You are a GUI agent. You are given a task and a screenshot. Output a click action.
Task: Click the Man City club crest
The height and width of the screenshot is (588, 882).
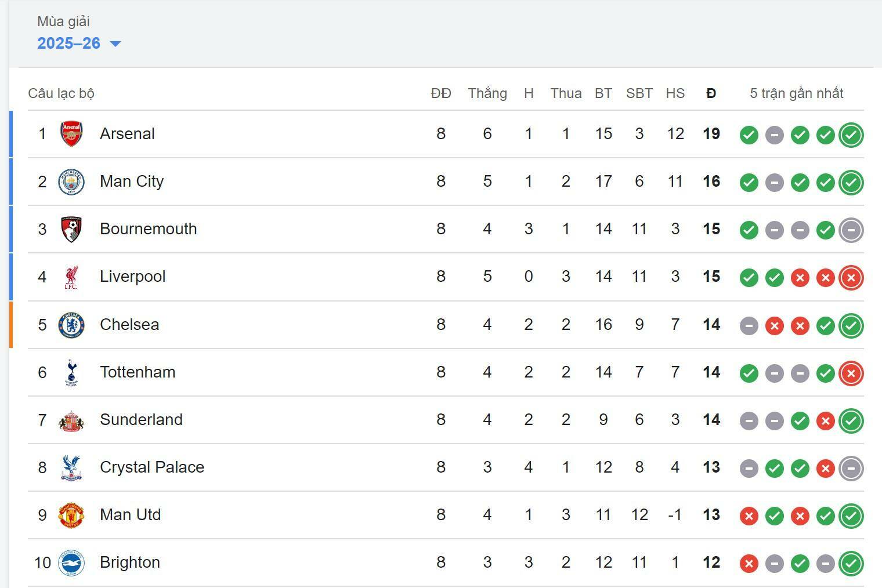point(71,182)
